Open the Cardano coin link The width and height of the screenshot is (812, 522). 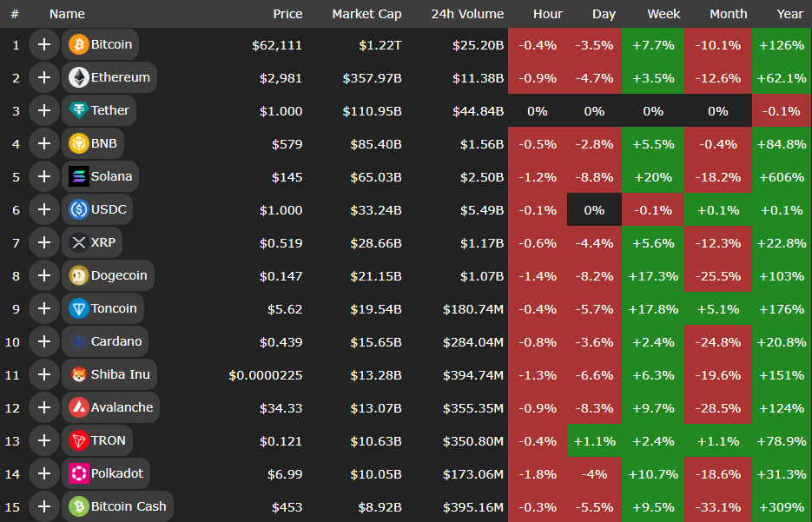pos(116,341)
